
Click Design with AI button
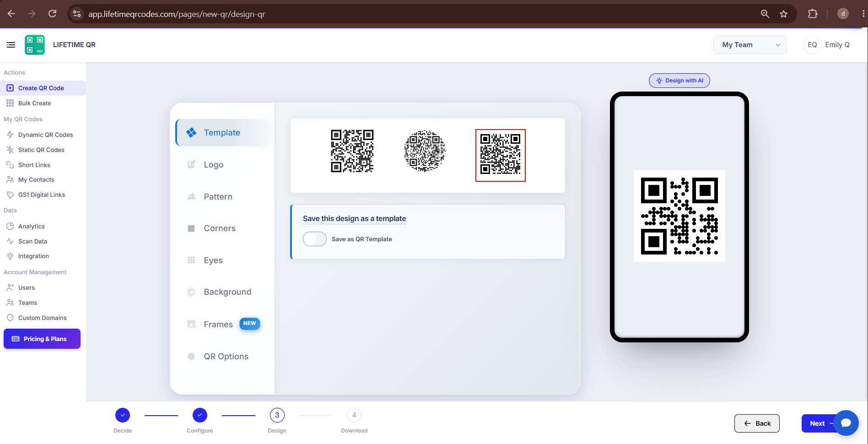pos(679,81)
